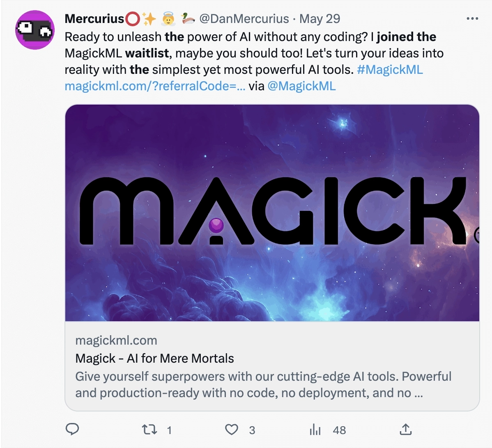
Task: Select the magickml.com domain label
Action: point(116,340)
